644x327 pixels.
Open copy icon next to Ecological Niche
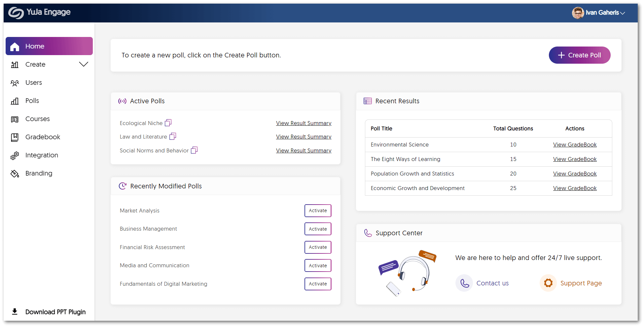click(x=168, y=123)
